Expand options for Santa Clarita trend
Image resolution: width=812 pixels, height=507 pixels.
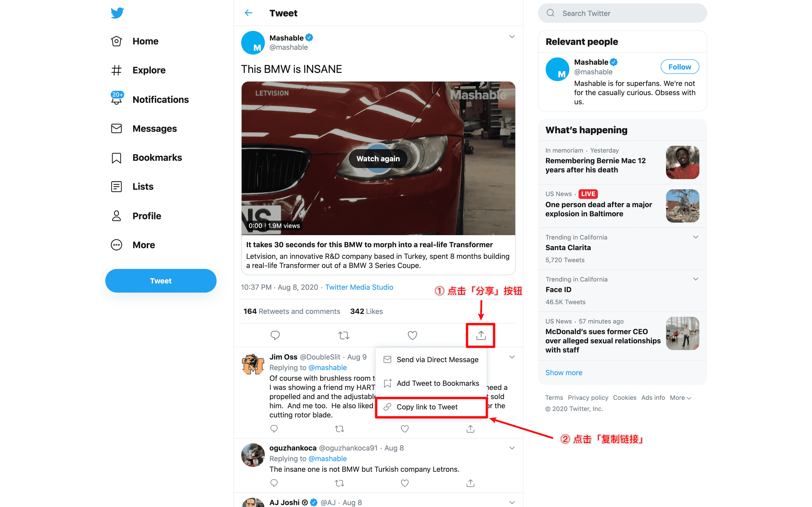(x=696, y=237)
